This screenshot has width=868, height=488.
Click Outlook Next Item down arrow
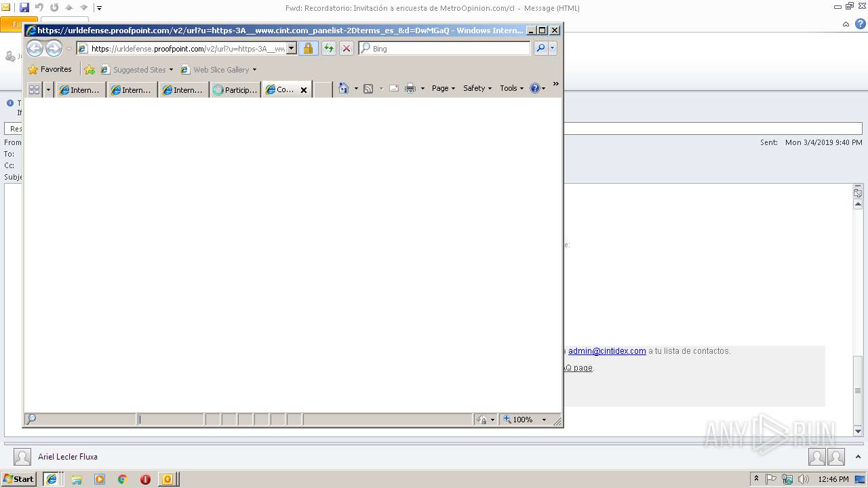coord(84,7)
